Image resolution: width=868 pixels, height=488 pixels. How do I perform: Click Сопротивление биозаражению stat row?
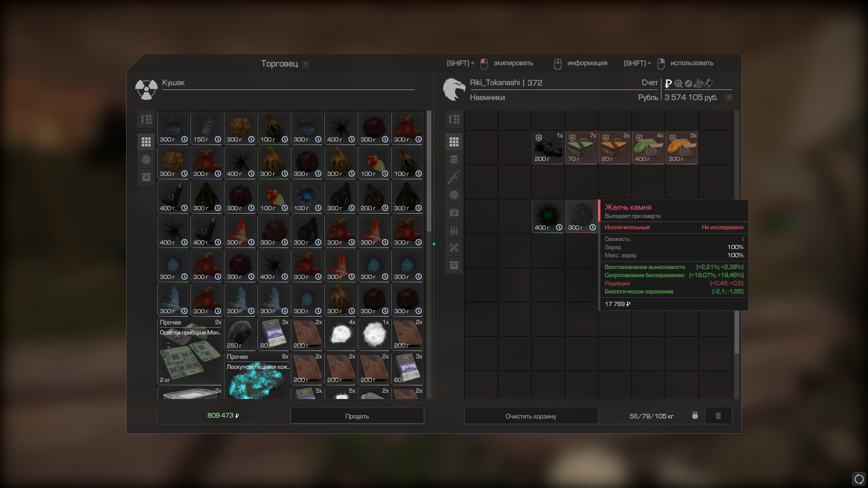pyautogui.click(x=674, y=275)
